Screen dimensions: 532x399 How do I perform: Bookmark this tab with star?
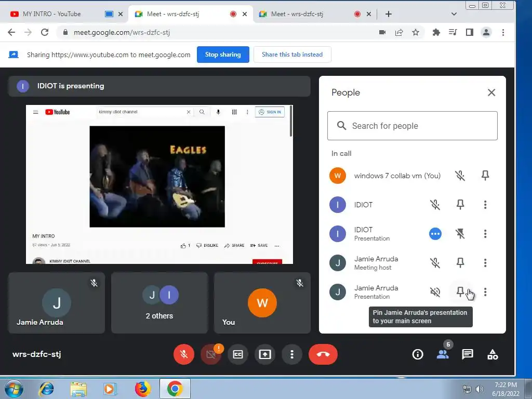coord(415,32)
